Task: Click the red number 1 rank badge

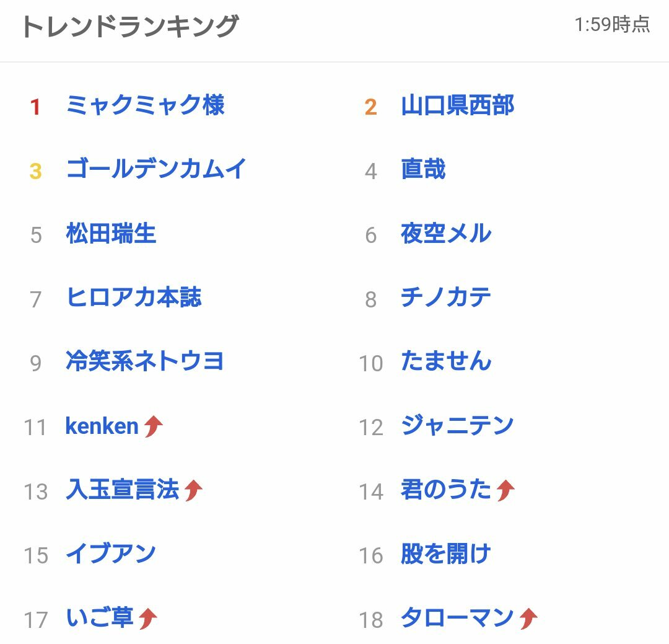Action: [35, 107]
